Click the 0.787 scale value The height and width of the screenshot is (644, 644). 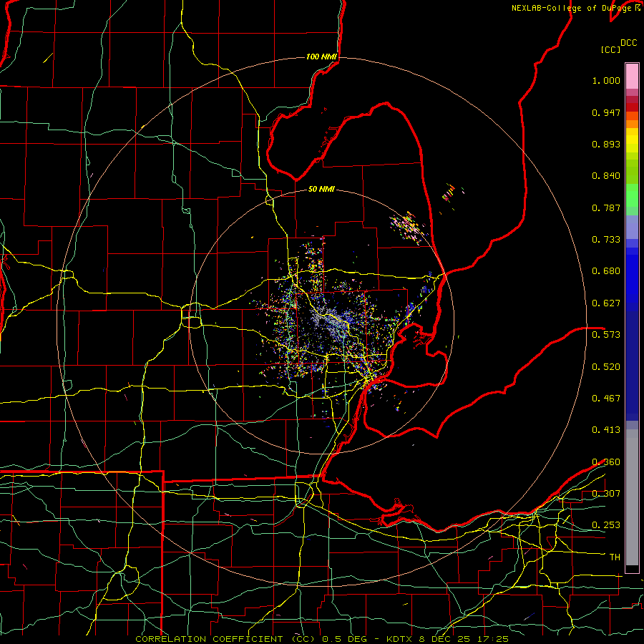606,208
